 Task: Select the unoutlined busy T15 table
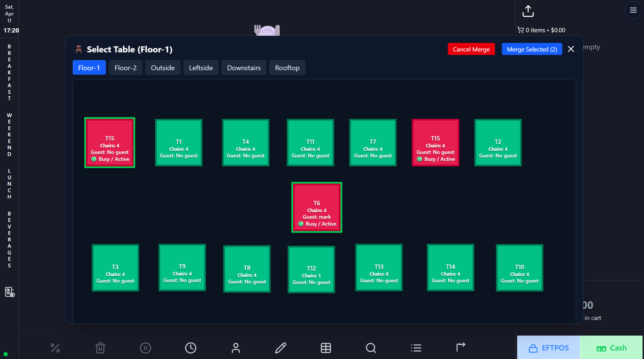(x=436, y=143)
